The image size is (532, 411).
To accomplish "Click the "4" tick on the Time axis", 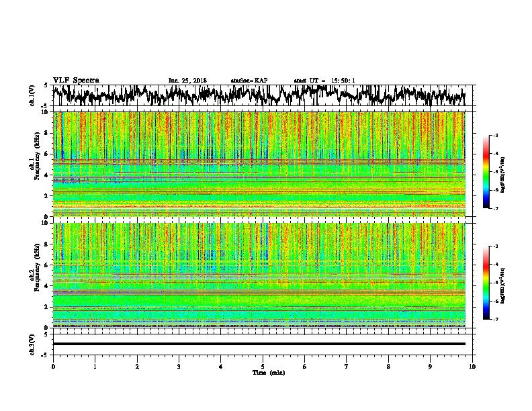I will coord(221,367).
